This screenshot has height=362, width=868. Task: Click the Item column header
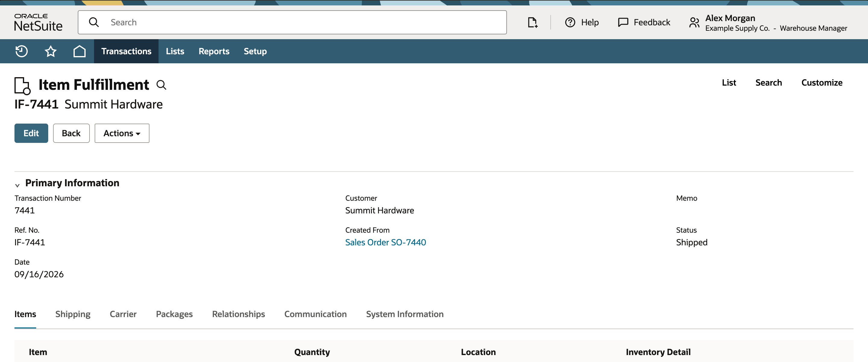pyautogui.click(x=38, y=352)
